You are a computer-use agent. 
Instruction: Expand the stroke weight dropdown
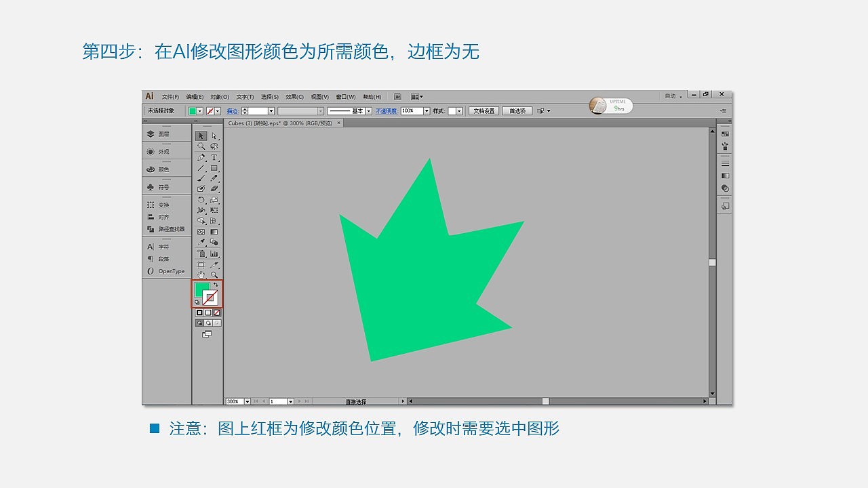271,111
